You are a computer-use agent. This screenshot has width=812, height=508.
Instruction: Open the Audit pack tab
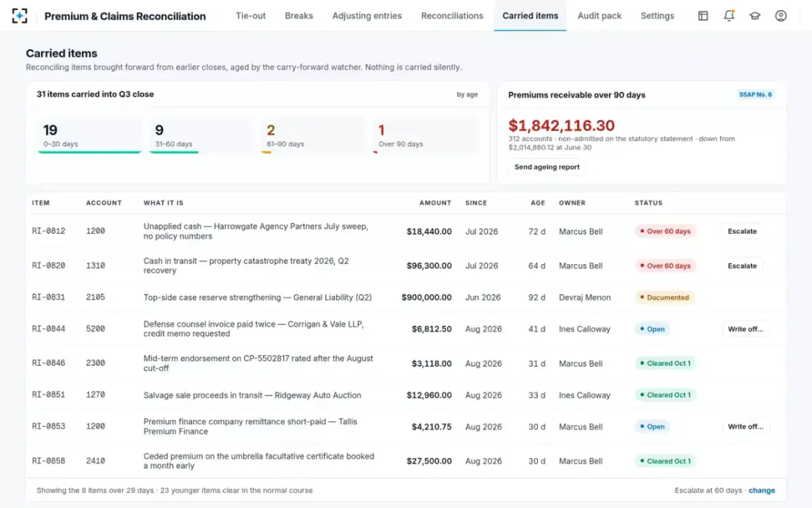(600, 16)
